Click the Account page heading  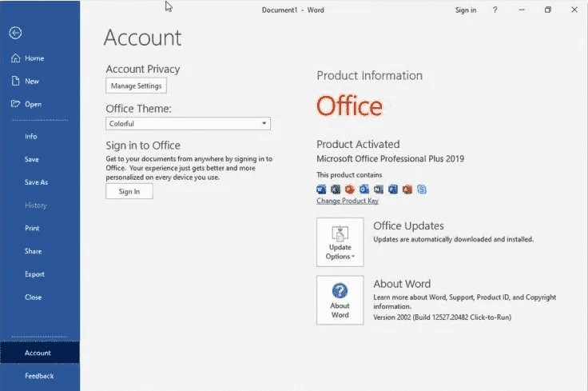(x=142, y=38)
